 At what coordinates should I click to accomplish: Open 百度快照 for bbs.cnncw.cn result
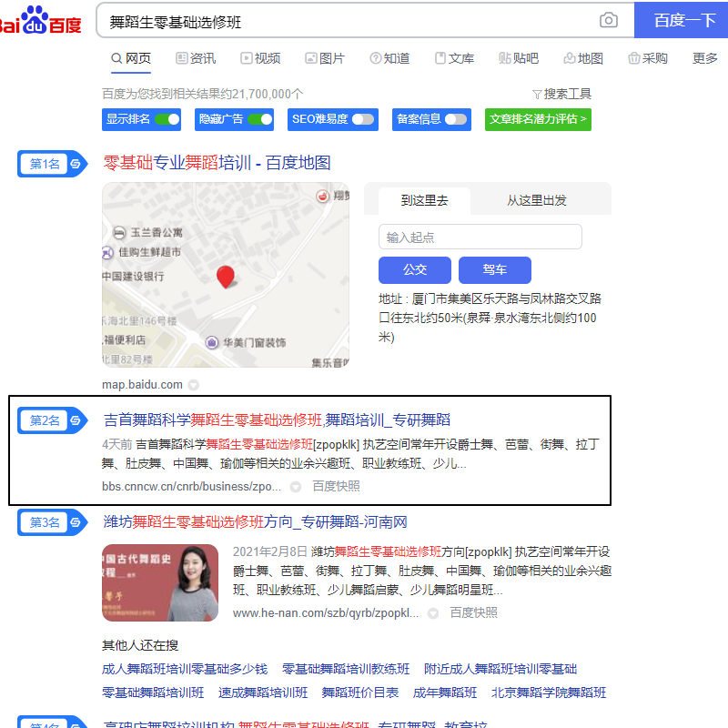336,487
